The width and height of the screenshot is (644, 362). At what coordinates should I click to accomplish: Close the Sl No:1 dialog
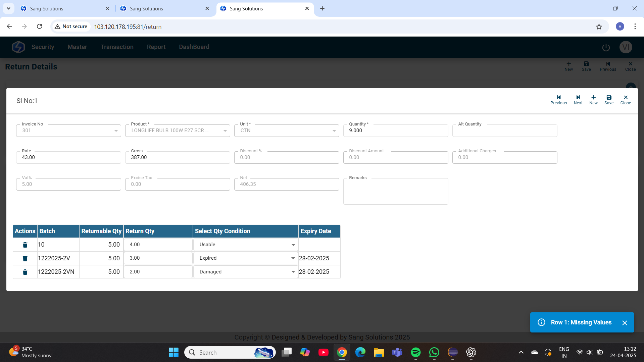(626, 100)
